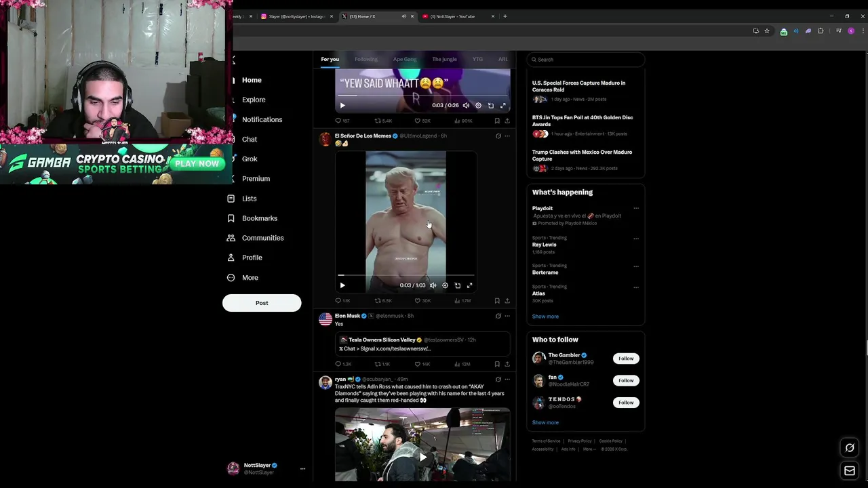Screen dimensions: 868x488
Task: Ask Grok about ryan's post
Action: click(498, 380)
